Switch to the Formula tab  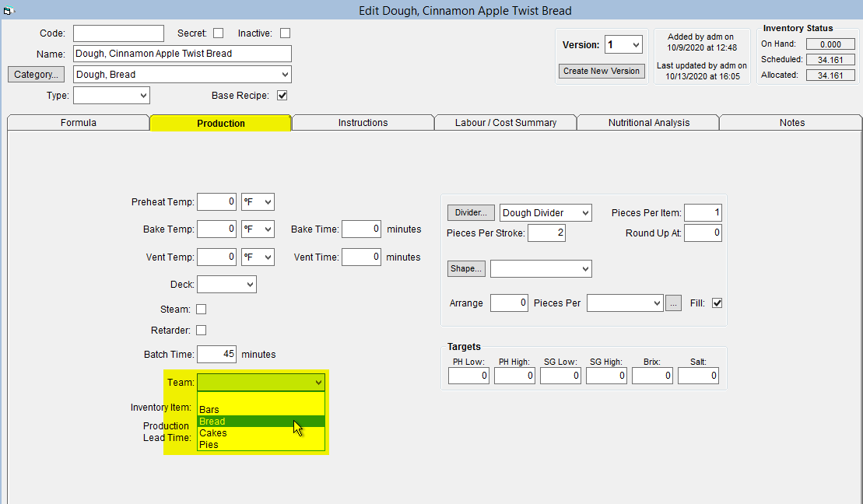pyautogui.click(x=78, y=123)
